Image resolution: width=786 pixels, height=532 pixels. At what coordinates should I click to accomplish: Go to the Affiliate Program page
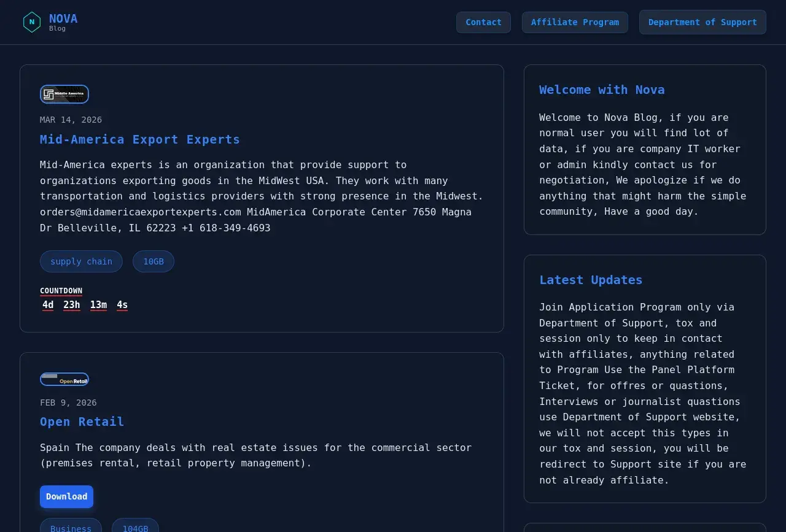pyautogui.click(x=575, y=22)
